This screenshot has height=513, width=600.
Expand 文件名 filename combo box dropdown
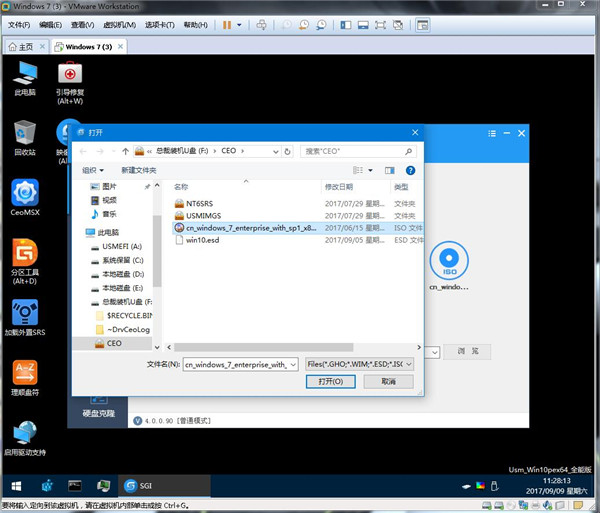point(293,365)
